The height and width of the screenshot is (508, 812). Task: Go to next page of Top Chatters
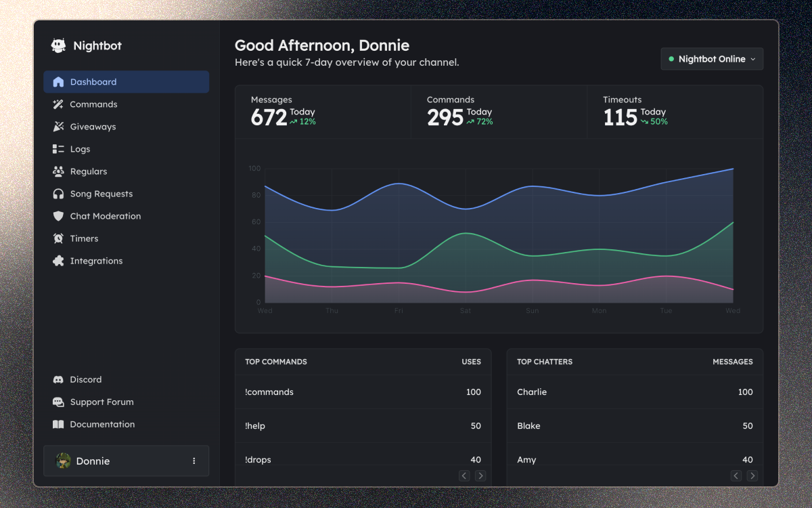[x=752, y=476]
